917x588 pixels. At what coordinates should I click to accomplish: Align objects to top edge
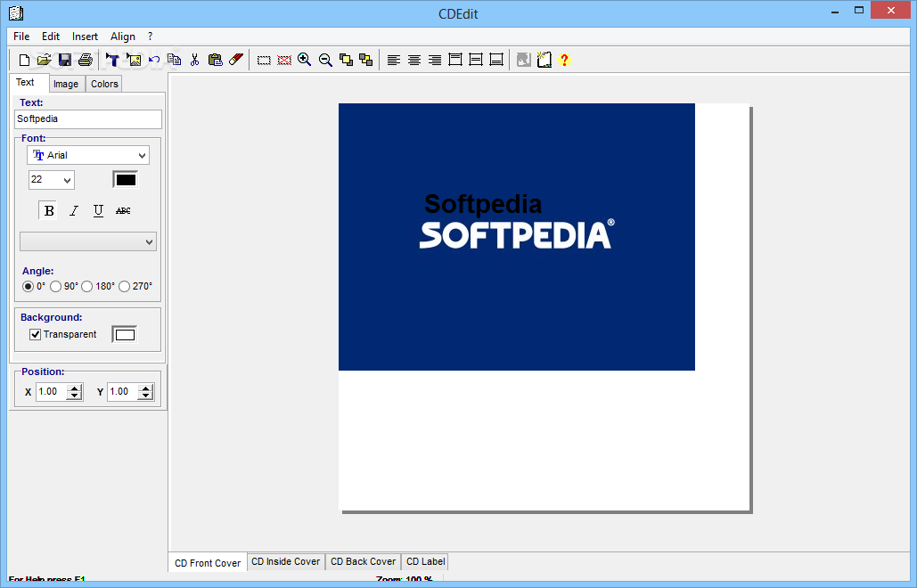point(455,60)
